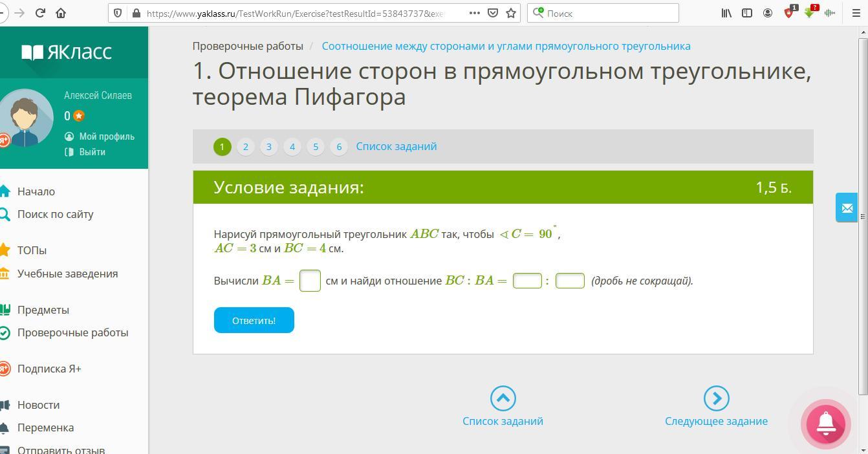Open the Firefox hamburger menu
The width and height of the screenshot is (868, 454).
856,13
